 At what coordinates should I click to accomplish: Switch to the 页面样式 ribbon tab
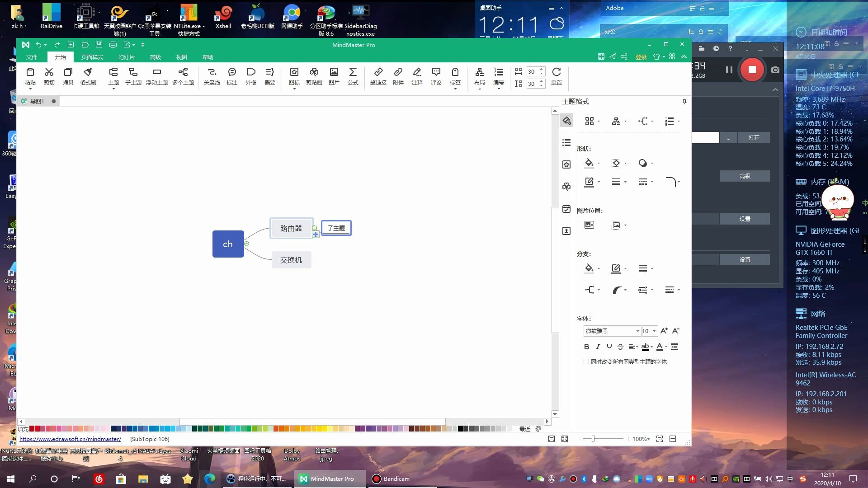tap(92, 57)
